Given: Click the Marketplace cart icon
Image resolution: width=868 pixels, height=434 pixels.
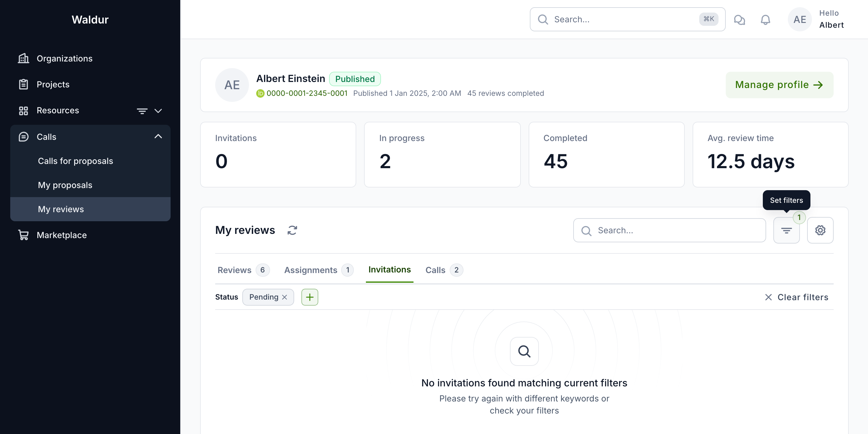Looking at the screenshot, I should [23, 235].
